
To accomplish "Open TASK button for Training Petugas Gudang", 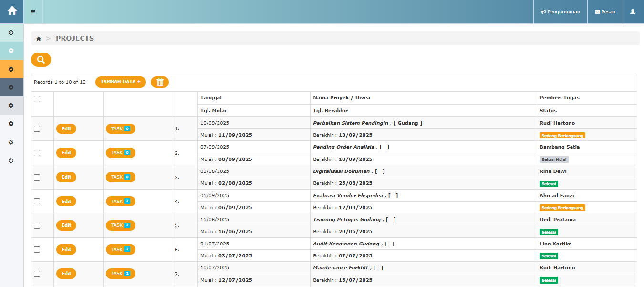I will (120, 225).
